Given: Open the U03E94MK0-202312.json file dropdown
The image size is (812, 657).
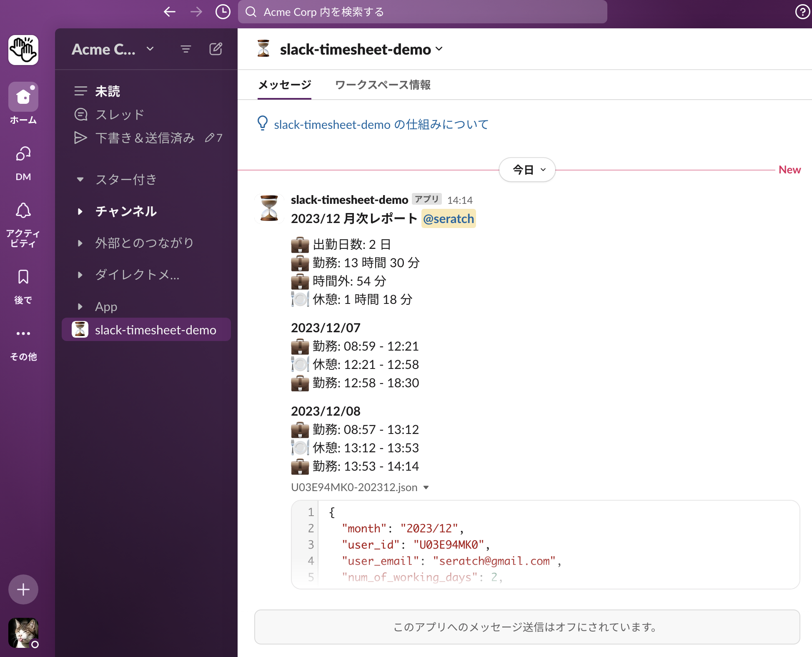Looking at the screenshot, I should pyautogui.click(x=426, y=487).
